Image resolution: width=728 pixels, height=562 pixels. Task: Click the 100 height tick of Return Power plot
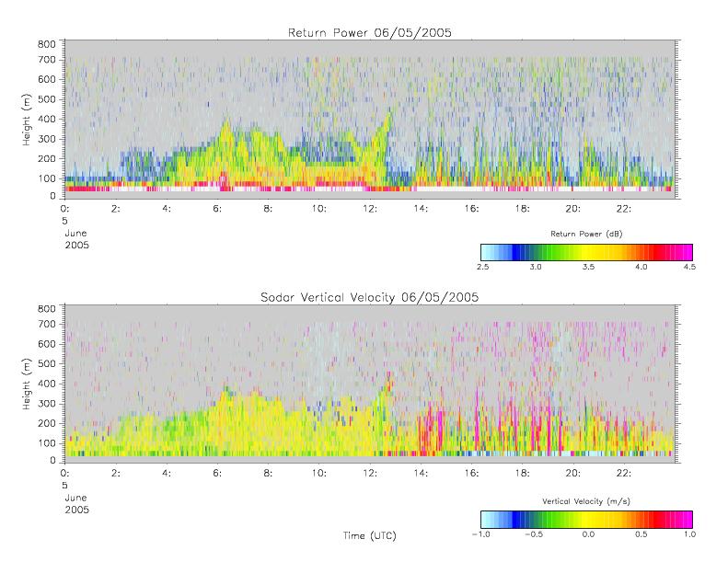click(46, 178)
